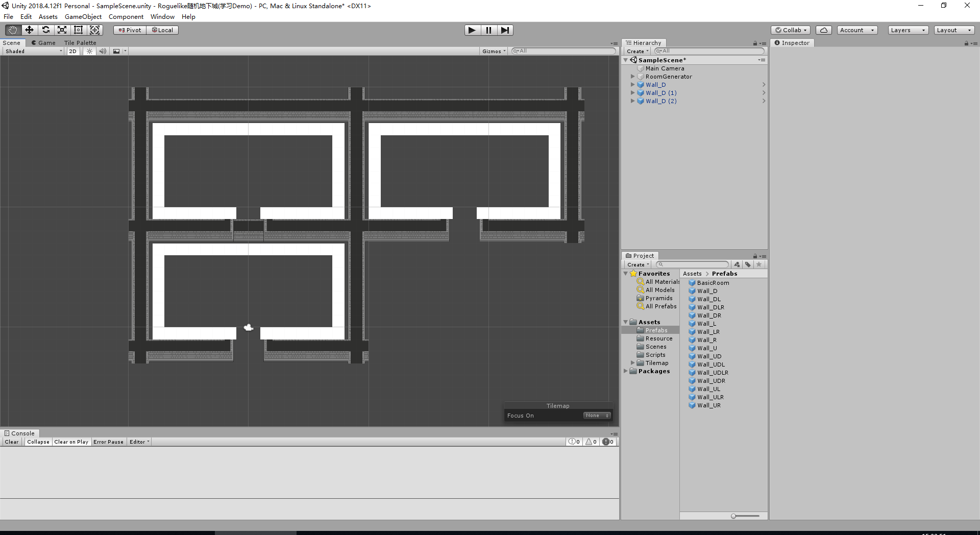Toggle Pivot mode in the toolbar
Screen dimensions: 980x535
click(x=129, y=30)
